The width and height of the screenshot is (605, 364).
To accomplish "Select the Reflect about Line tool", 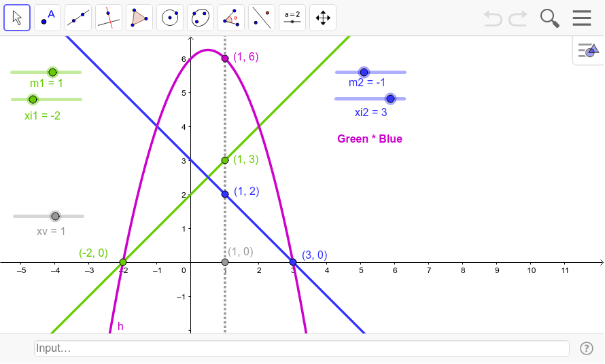I will (x=262, y=18).
